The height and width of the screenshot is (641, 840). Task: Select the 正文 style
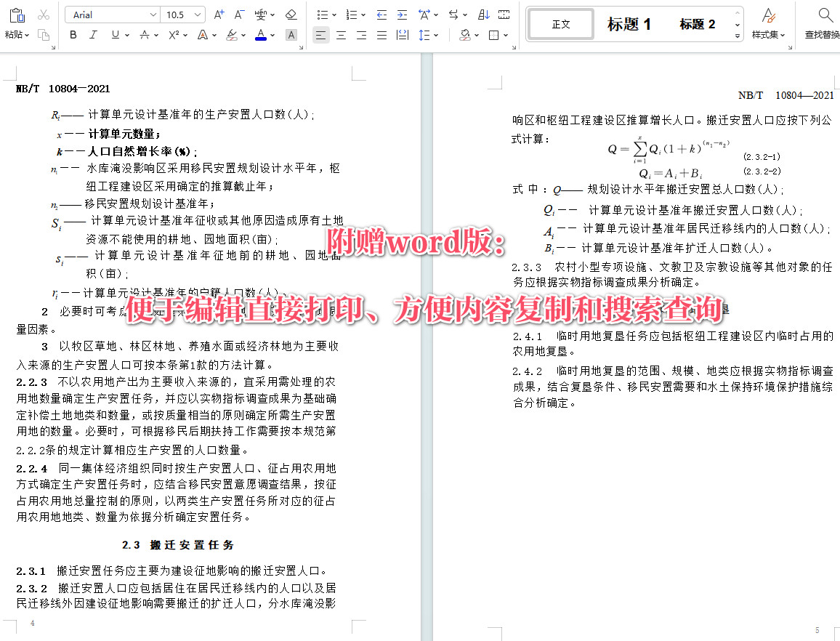point(560,23)
